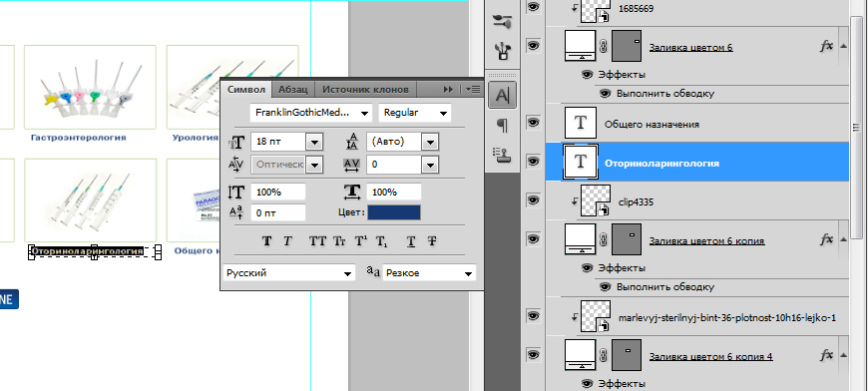Click the Character panel dock icon
868x391 pixels.
click(x=502, y=95)
